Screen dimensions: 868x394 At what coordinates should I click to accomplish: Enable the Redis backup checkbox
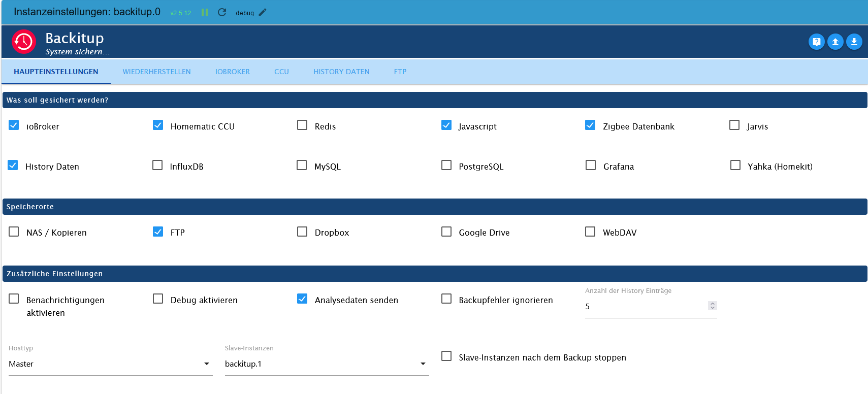coord(302,125)
